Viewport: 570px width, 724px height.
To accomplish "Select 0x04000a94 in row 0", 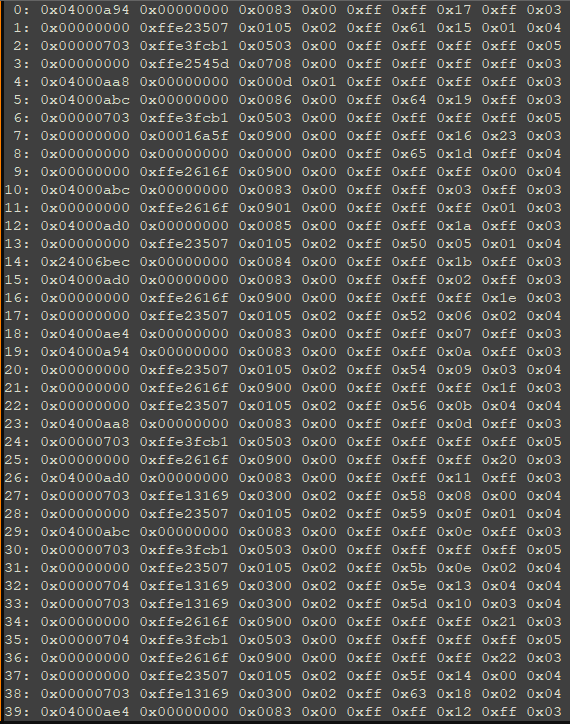I will click(x=85, y=10).
